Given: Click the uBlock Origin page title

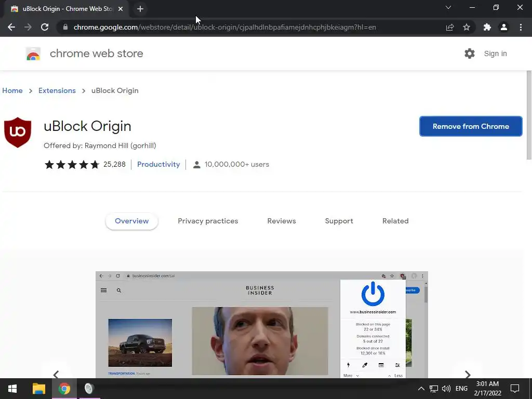Looking at the screenshot, I should [87, 126].
